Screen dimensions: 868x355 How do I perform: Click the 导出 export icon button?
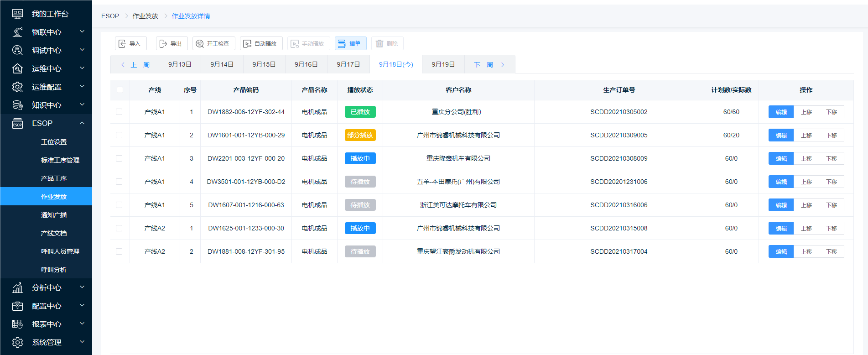point(163,44)
